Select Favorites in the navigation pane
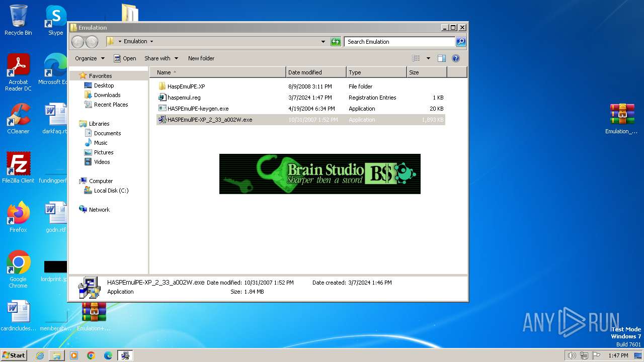Image resolution: width=644 pixels, height=362 pixels. click(100, 76)
